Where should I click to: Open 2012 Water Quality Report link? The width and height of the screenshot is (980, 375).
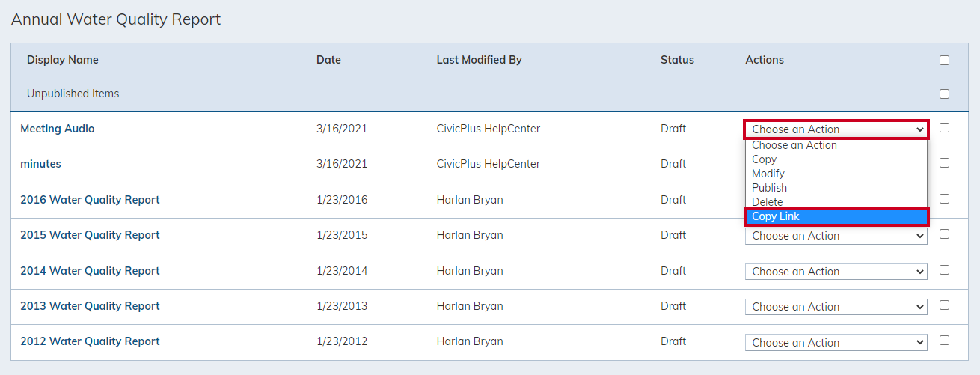(90, 341)
